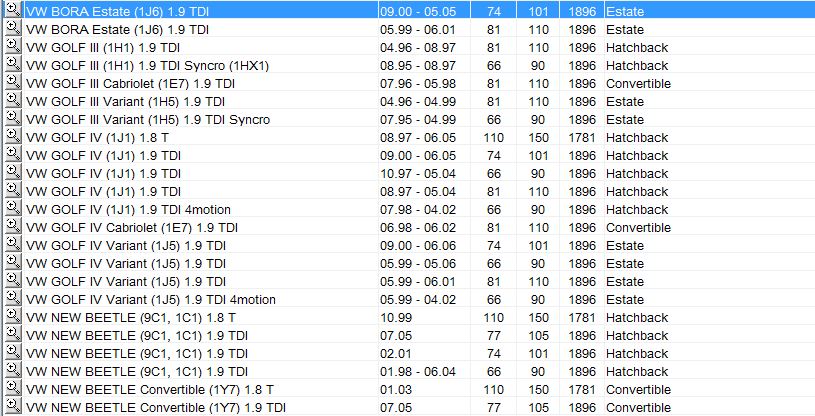Select VW NEW BEETLE Convertible (1Y7) 1.9 TDI name

coord(156,408)
